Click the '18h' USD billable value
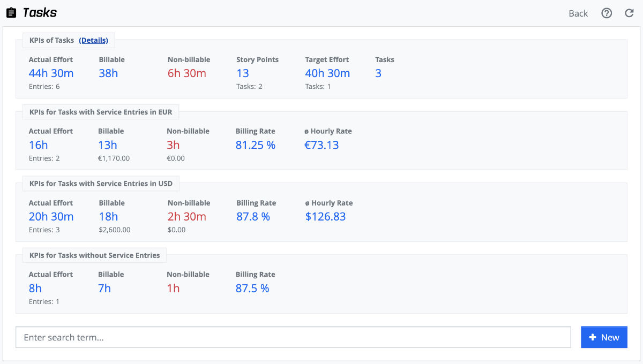Viewport: 643px width, 364px height. pyautogui.click(x=108, y=217)
